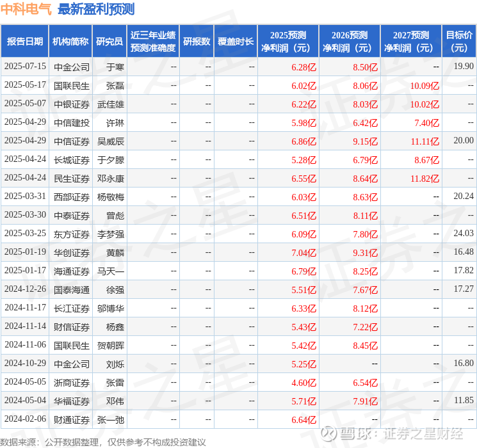Select the 10.02亿 forecast value

point(424,104)
